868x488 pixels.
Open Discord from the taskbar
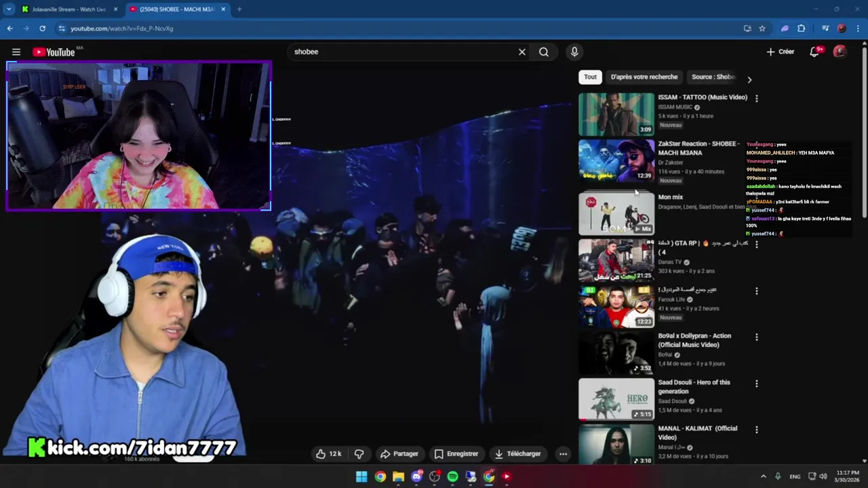click(416, 476)
